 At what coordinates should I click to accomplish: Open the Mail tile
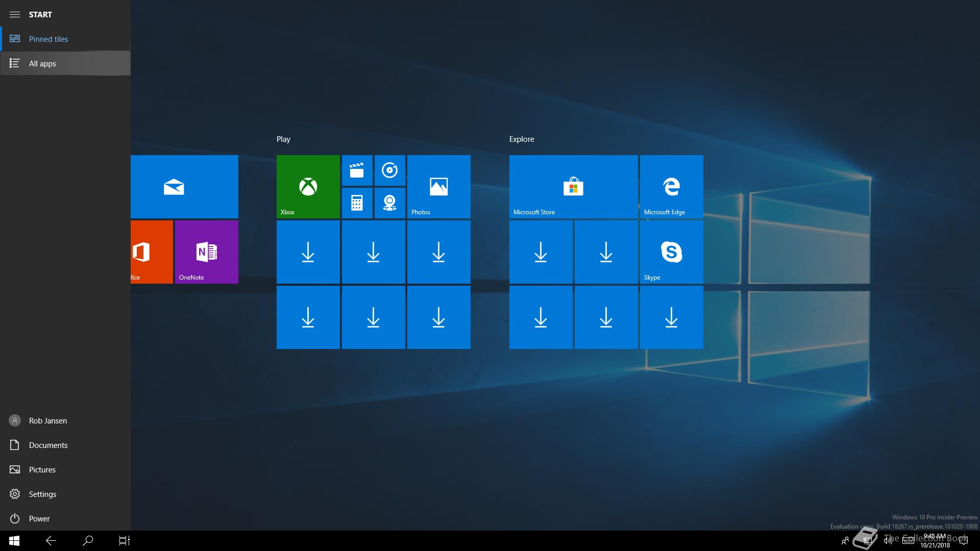point(184,187)
